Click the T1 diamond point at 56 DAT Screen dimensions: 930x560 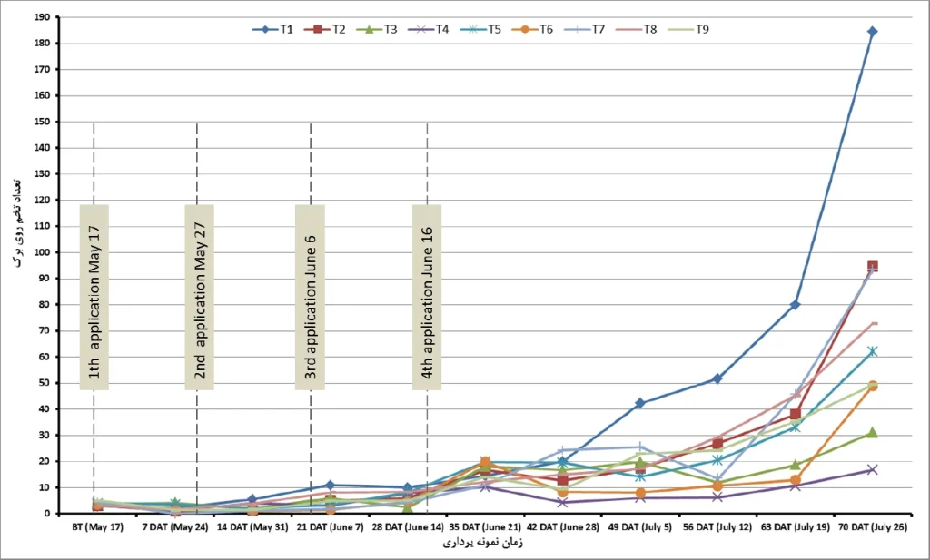coord(717,378)
